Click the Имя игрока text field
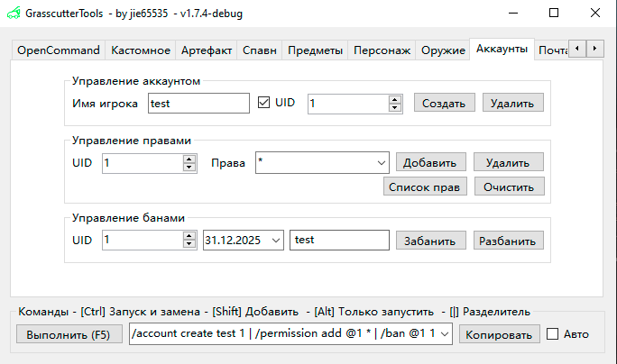The height and width of the screenshot is (364, 617). click(198, 104)
